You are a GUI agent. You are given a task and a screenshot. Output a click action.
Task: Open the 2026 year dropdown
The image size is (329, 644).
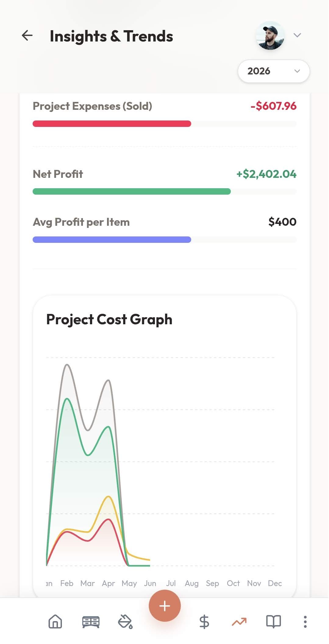pos(274,71)
